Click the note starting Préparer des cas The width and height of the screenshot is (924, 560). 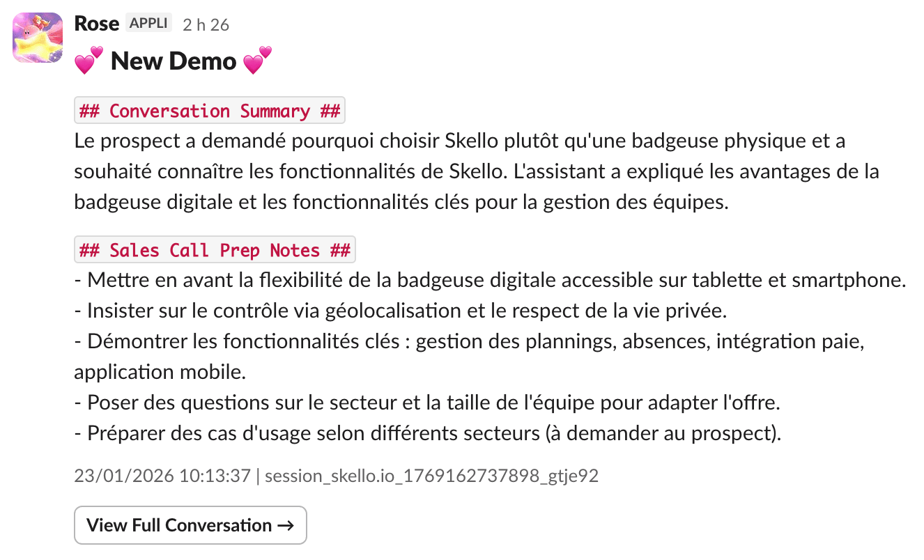(427, 433)
